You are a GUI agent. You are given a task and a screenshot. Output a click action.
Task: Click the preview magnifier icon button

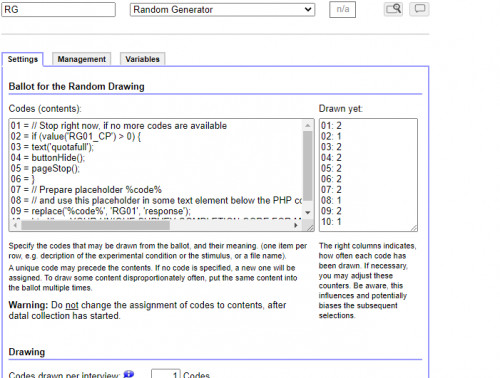[x=393, y=9]
